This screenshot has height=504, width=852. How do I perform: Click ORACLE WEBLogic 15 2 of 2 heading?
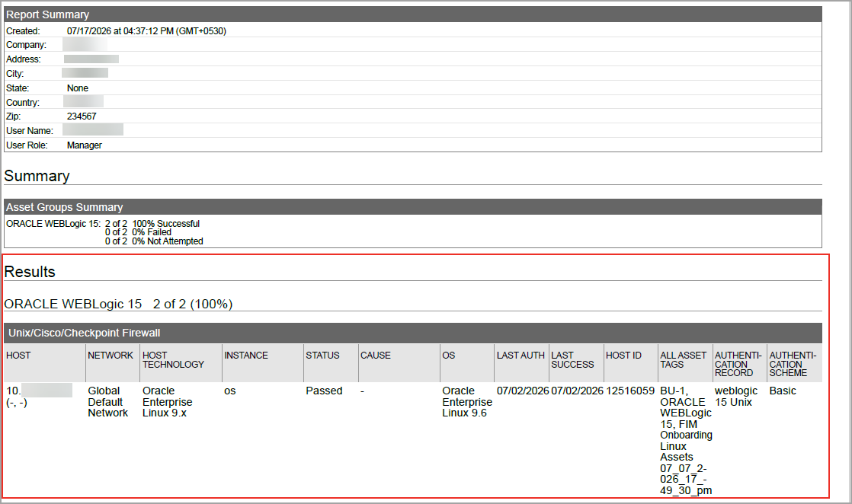coord(118,304)
